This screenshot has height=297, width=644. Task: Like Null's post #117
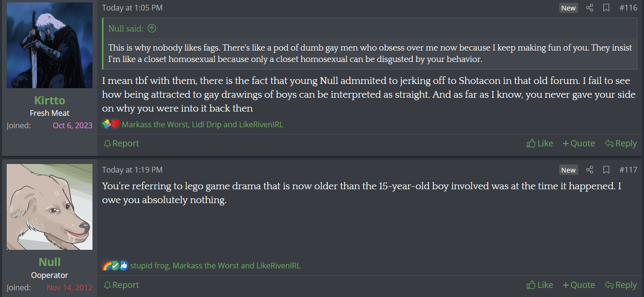(540, 285)
